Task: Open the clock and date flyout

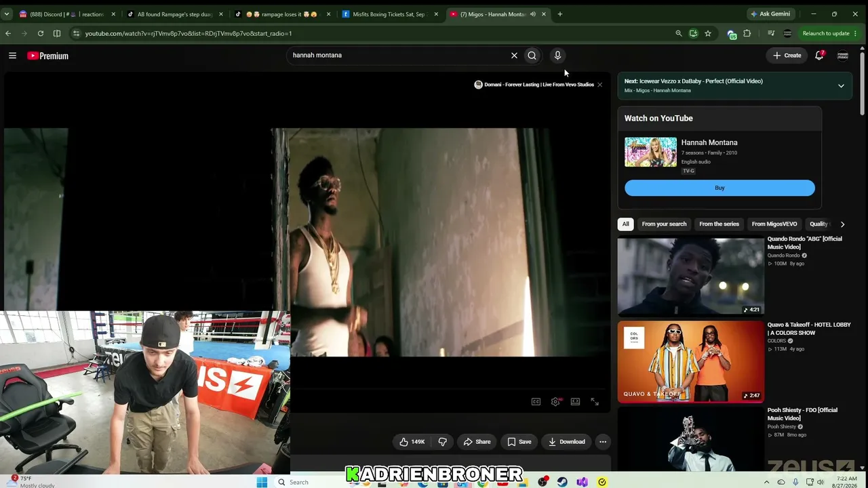Action: [845, 482]
